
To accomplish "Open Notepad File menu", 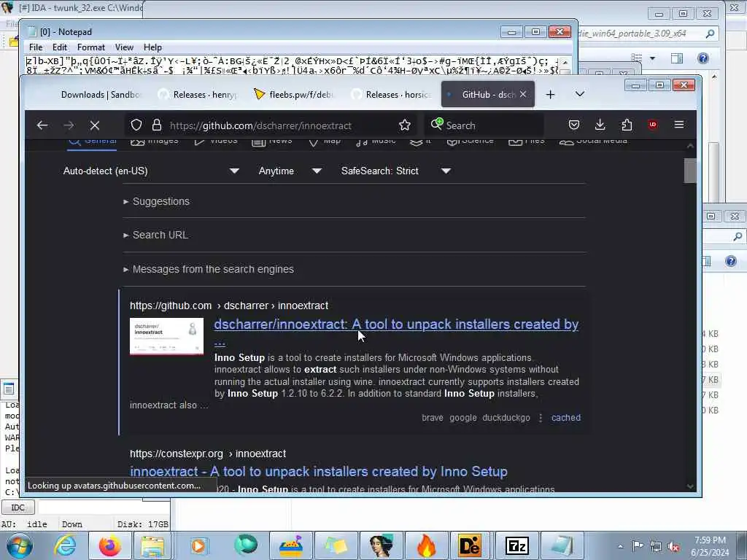I will point(36,47).
